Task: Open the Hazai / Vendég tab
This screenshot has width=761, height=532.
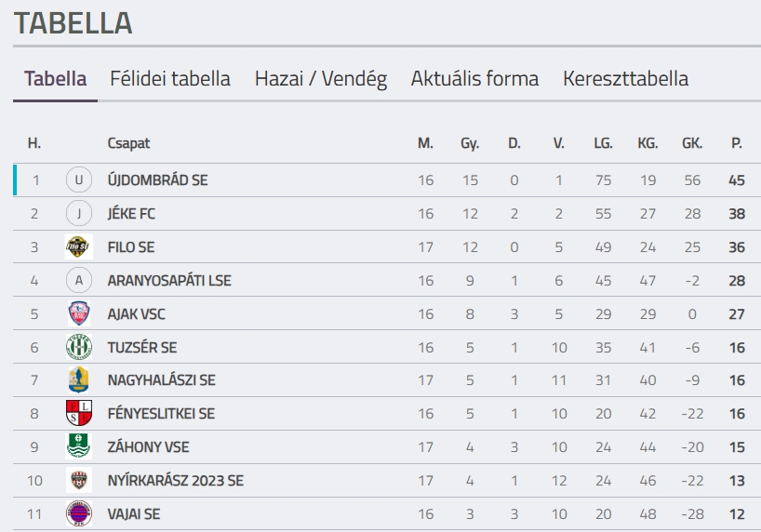Action: tap(321, 79)
